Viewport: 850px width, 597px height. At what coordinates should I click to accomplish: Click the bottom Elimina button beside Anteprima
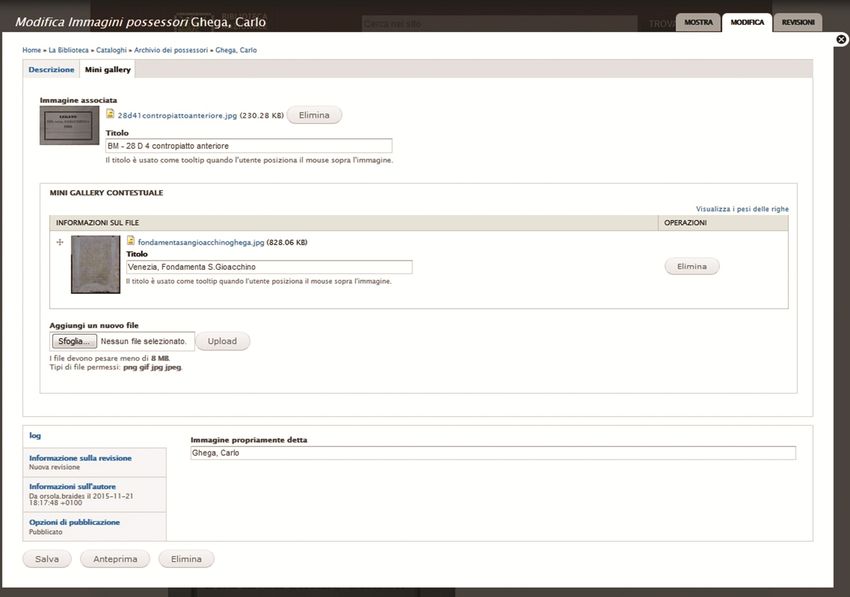click(186, 559)
